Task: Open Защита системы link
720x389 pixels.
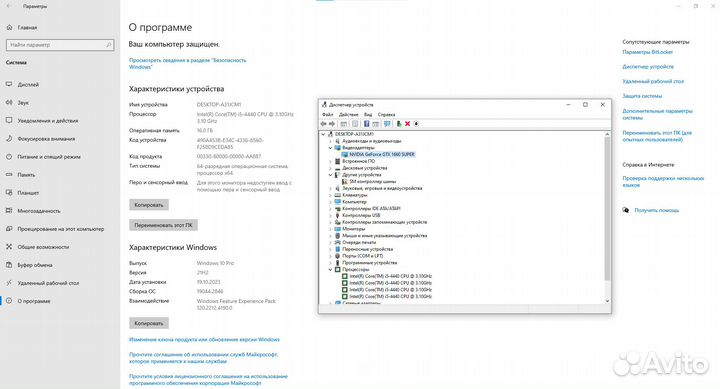Action: pyautogui.click(x=642, y=96)
